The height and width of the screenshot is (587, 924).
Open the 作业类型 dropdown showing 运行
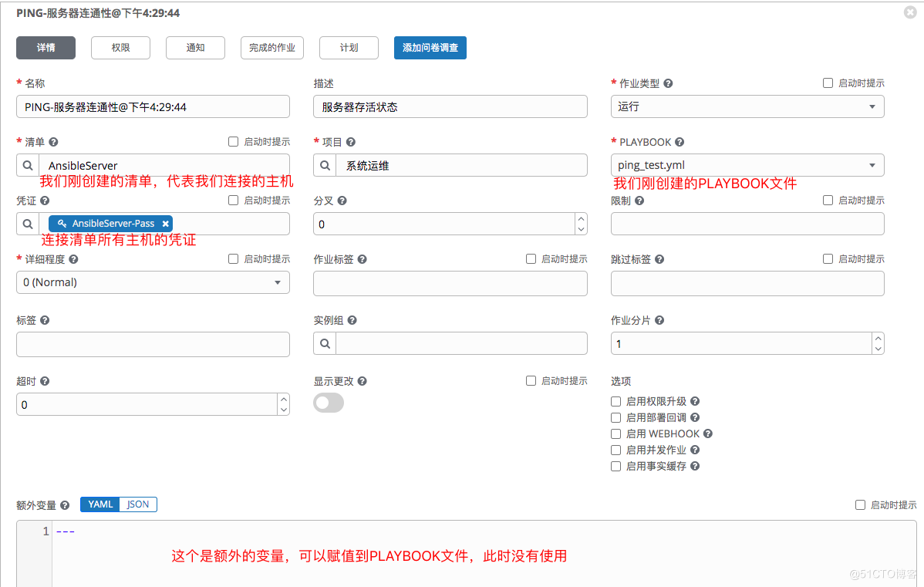(747, 106)
